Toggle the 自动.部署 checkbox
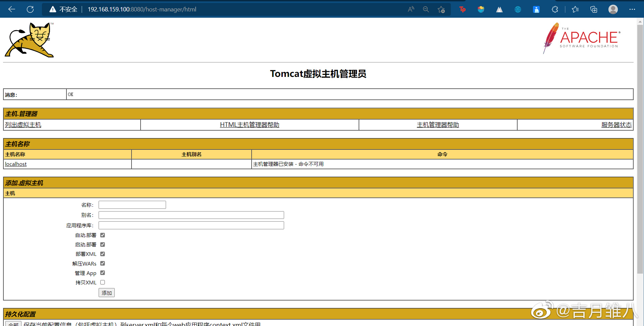The image size is (644, 326). [x=103, y=235]
